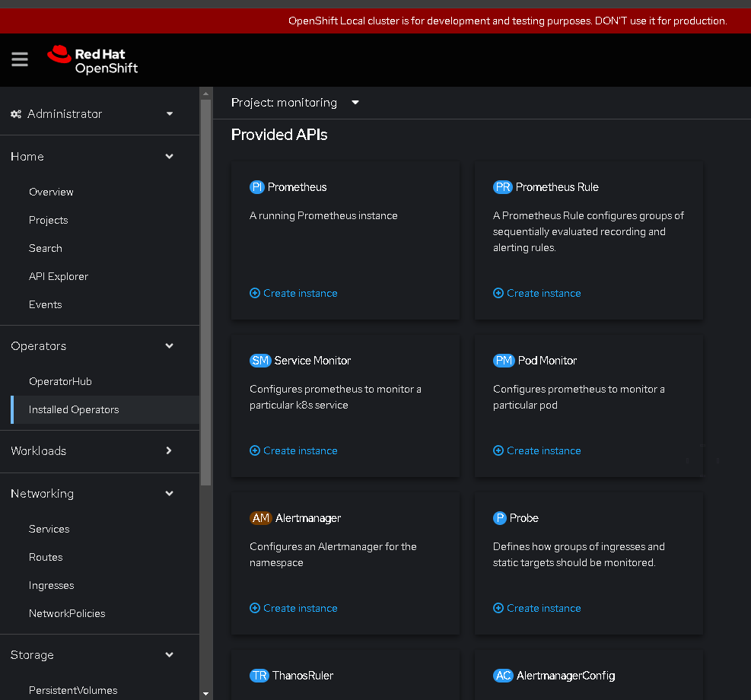Click the Administrator perspective gear icon
This screenshot has height=700, width=751.
click(16, 114)
